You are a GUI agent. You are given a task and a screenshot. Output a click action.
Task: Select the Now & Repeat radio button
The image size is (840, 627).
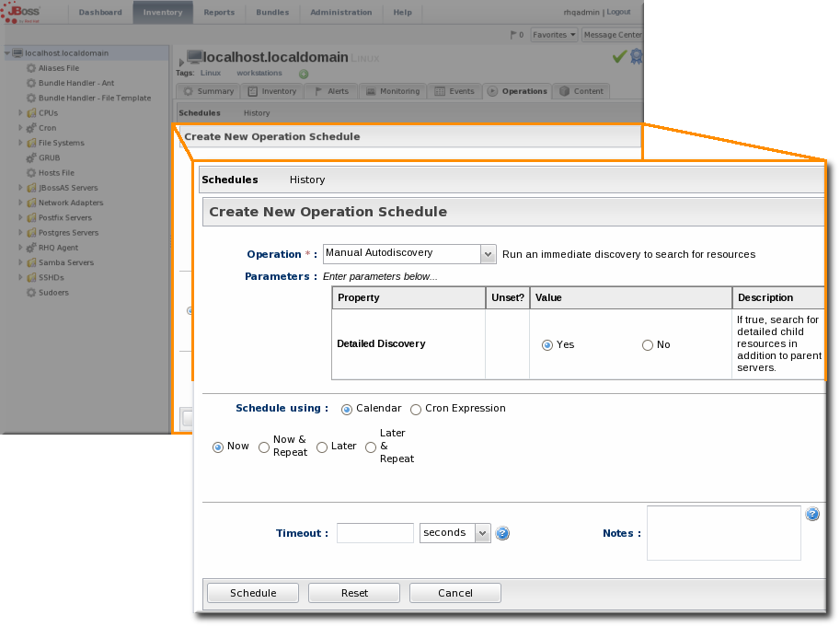pyautogui.click(x=264, y=447)
